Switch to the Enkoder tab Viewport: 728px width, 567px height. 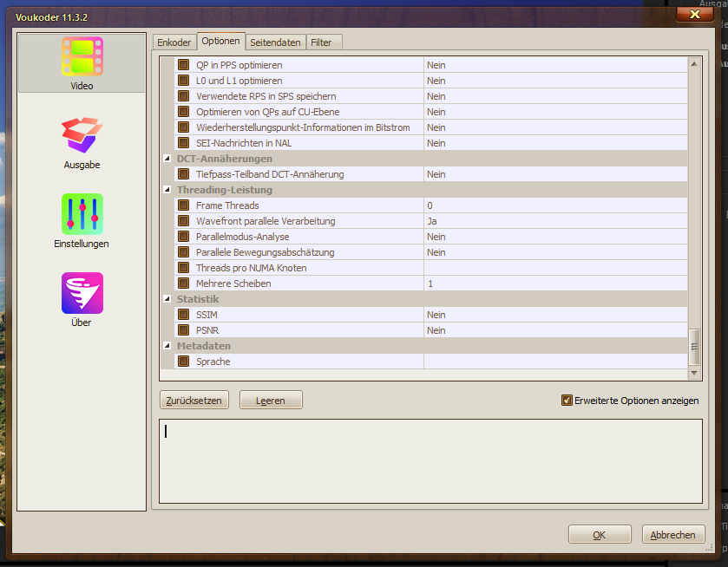(x=174, y=42)
